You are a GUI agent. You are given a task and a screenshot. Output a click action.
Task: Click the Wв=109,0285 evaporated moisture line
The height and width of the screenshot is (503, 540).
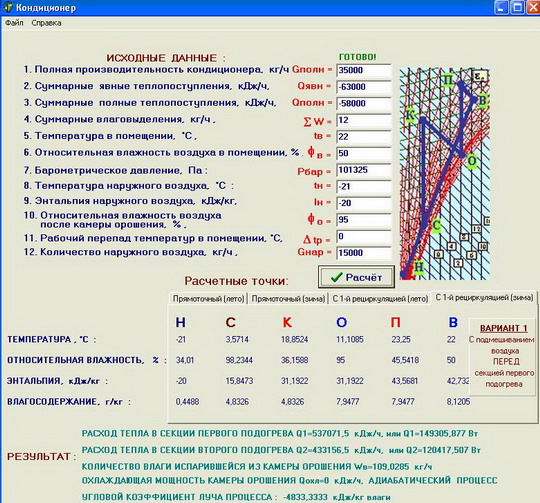257,467
